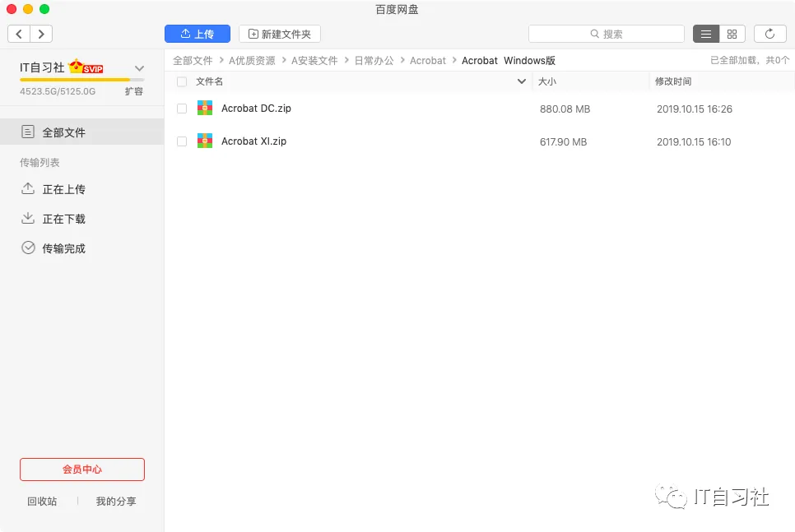The width and height of the screenshot is (795, 532).
Task: Expand the IT自习社 account dropdown
Action: click(x=139, y=68)
